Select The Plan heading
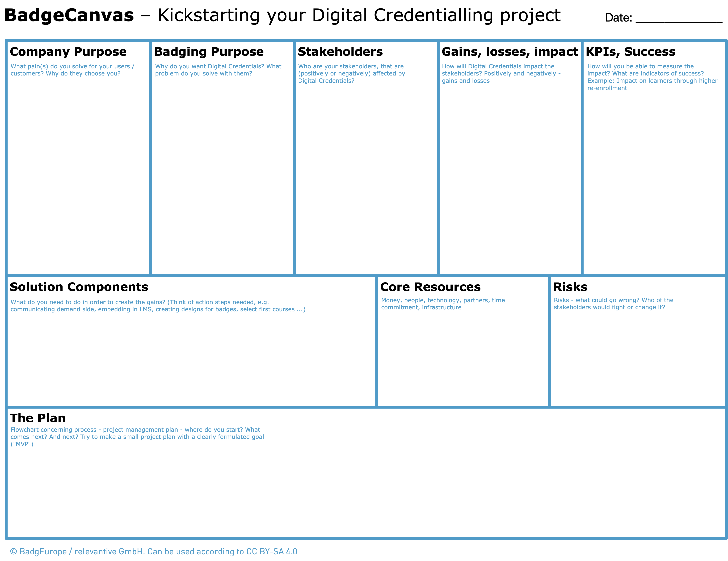728x561 pixels. 38,418
